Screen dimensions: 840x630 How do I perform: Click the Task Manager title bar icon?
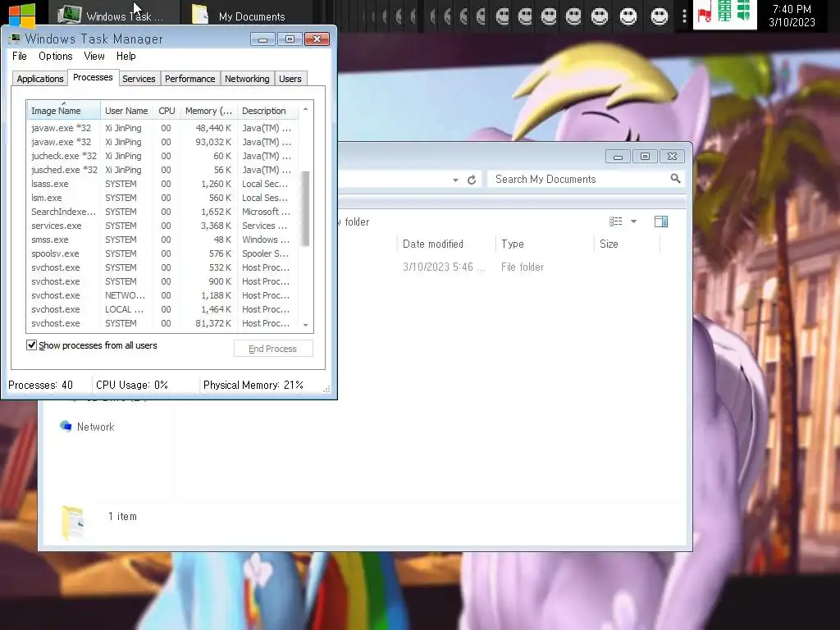[x=15, y=39]
